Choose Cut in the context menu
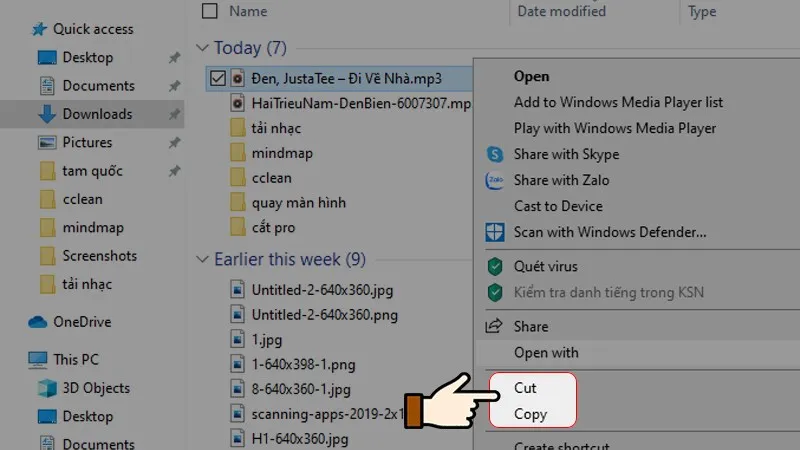 point(525,388)
